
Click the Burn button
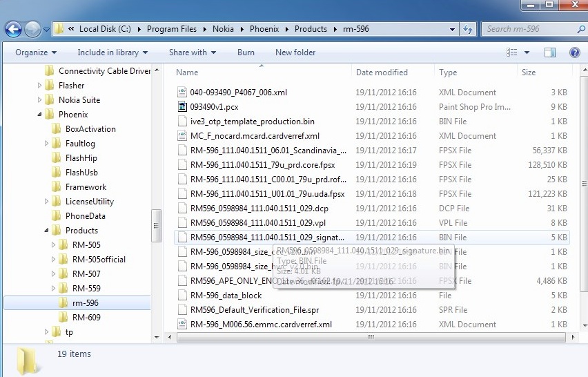click(246, 52)
